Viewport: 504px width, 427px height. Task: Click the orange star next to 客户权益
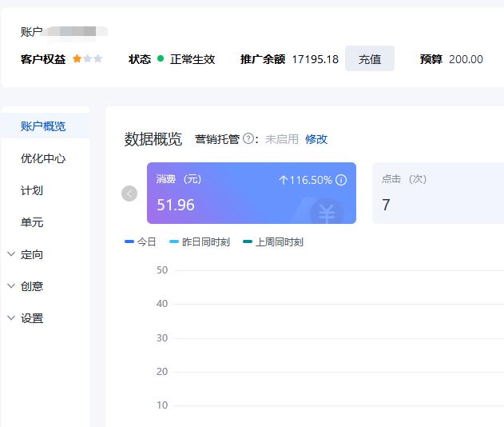click(x=77, y=59)
